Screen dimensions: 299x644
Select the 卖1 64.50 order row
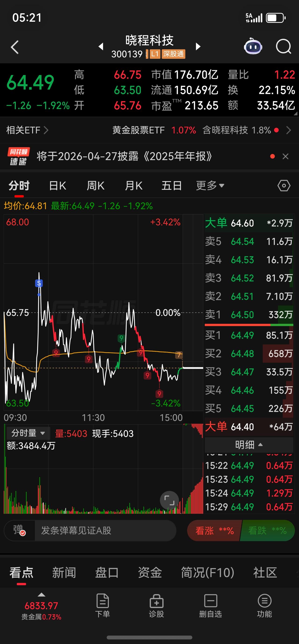pos(249,315)
